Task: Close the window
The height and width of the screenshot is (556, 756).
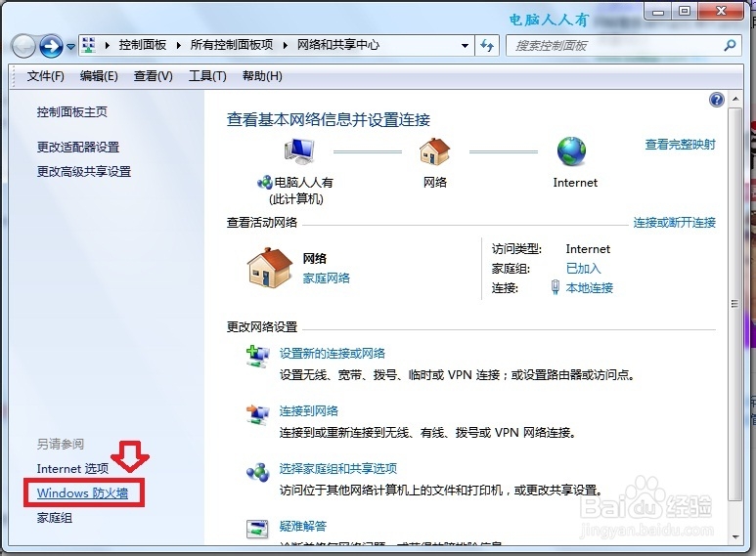Action: pyautogui.click(x=722, y=11)
